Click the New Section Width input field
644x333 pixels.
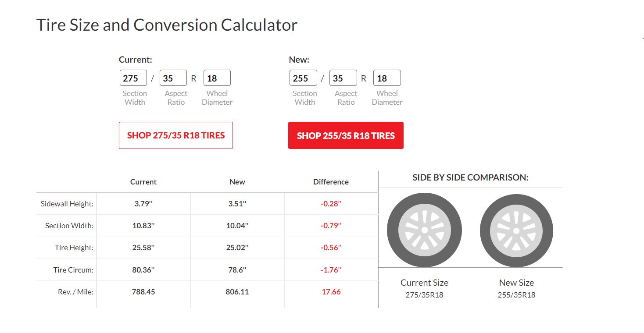pos(303,78)
